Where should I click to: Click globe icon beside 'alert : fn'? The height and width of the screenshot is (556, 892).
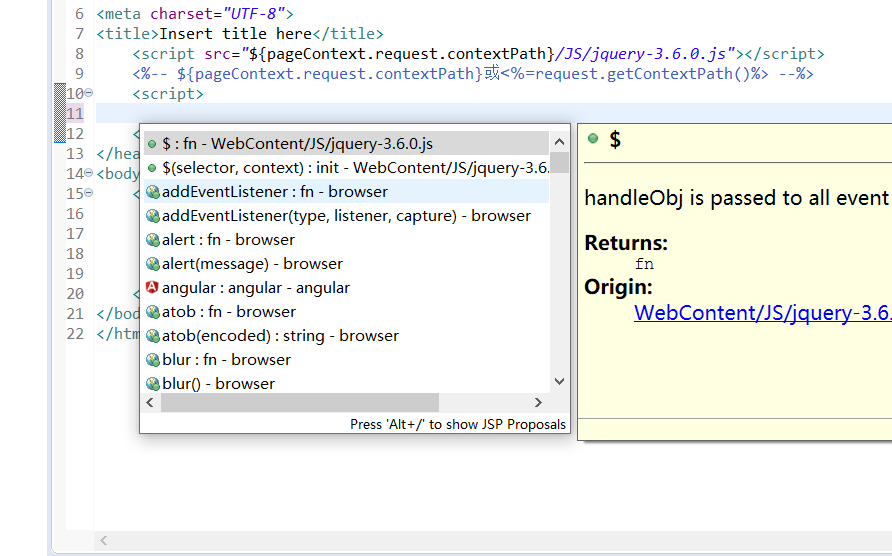pos(152,240)
